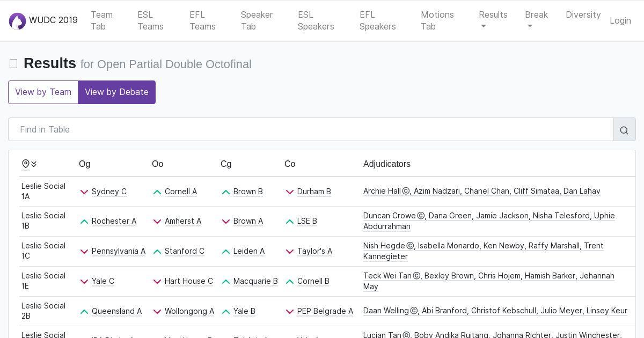Click adjudicator row starting with Archie Hall
Viewport: 644px width, 338px height.
point(482,192)
